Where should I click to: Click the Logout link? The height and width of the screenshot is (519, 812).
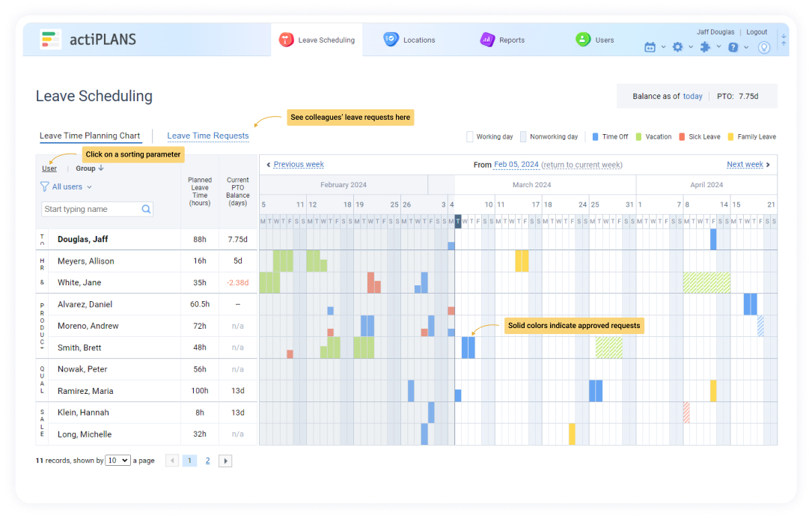tap(757, 32)
